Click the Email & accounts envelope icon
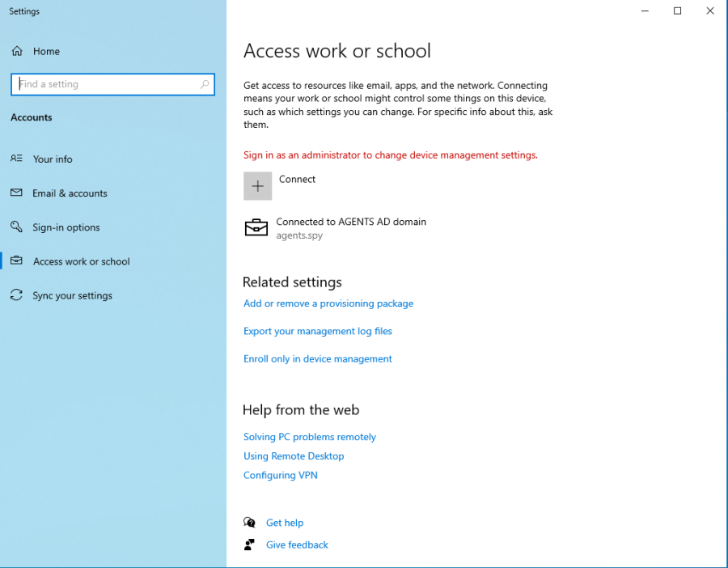 (x=16, y=193)
